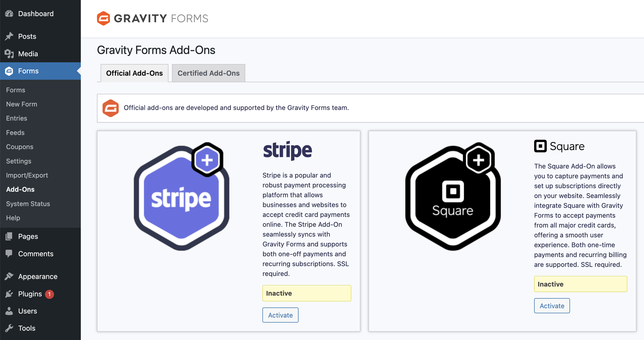The width and height of the screenshot is (644, 340).
Task: Activate the Square add-on
Action: [x=552, y=306]
